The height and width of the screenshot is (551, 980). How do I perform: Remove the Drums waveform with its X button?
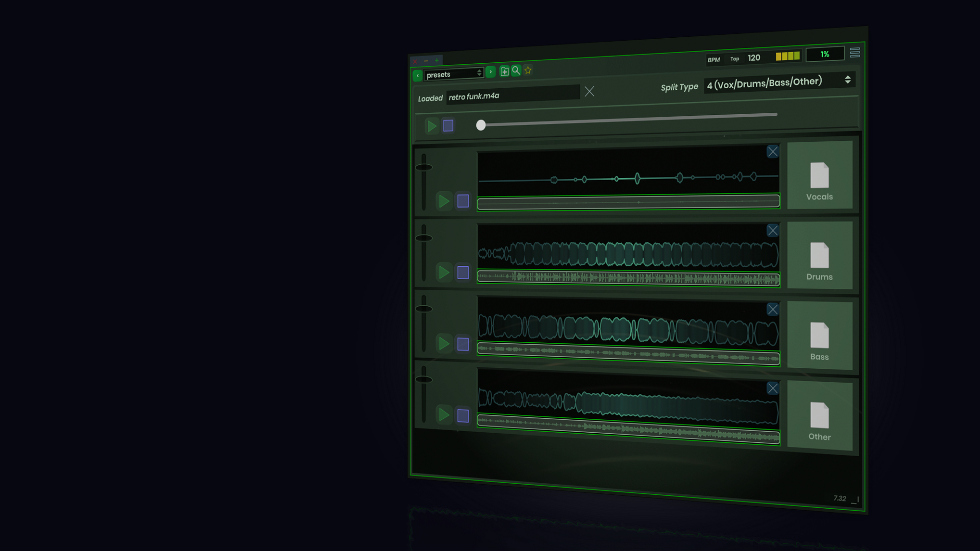(772, 230)
